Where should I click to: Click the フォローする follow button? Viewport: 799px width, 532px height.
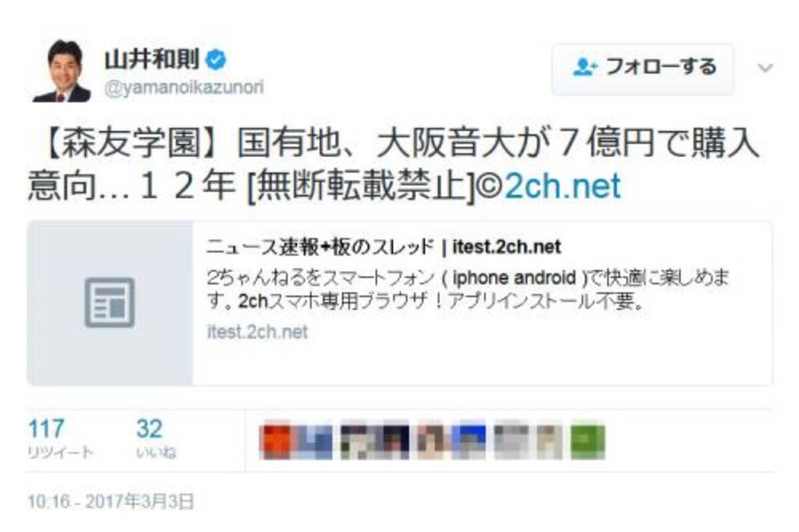[x=643, y=69]
